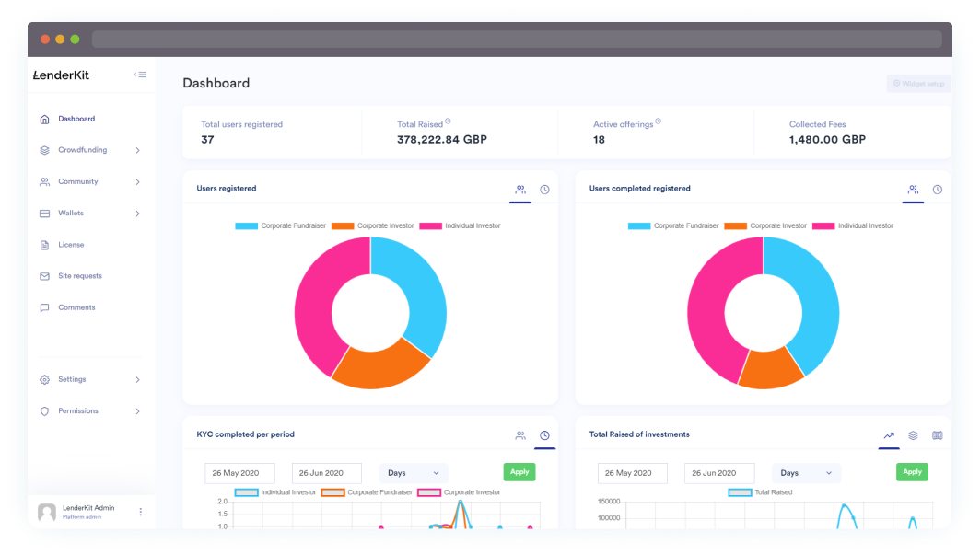Open the Days dropdown in KYC completed widget
This screenshot has width=980, height=555.
pyautogui.click(x=414, y=473)
